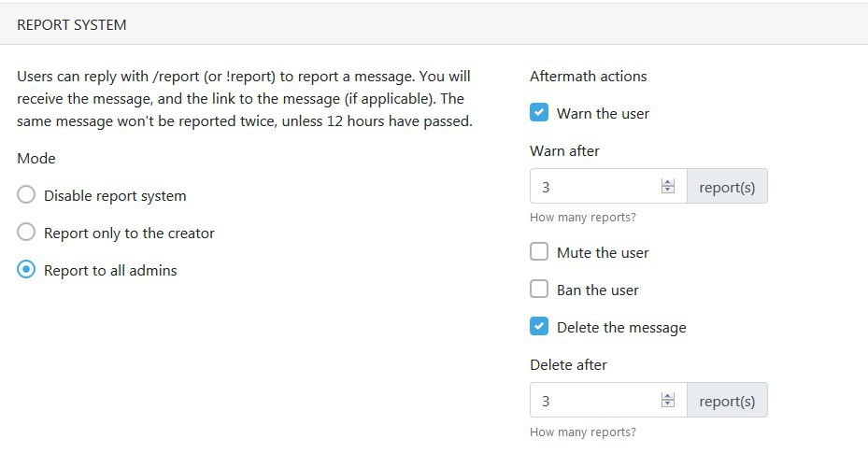Increase Warn after value with up arrow

[668, 182]
